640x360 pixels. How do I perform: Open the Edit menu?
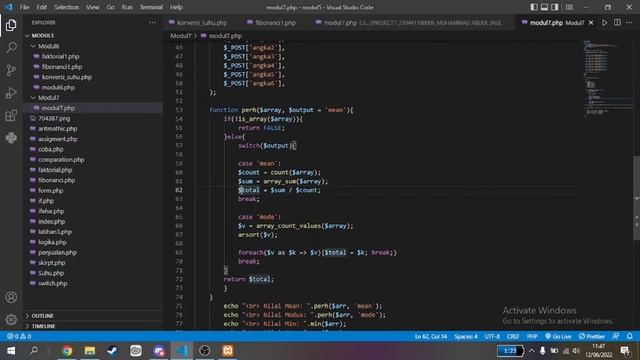pyautogui.click(x=42, y=7)
